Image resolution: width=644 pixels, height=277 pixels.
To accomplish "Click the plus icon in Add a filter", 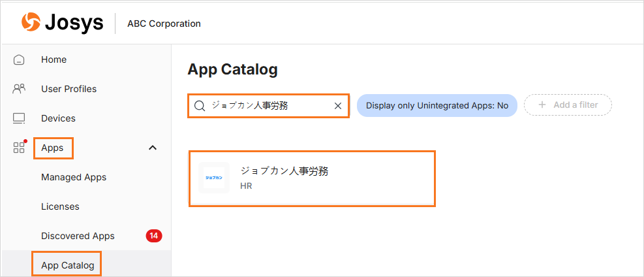I will (542, 105).
